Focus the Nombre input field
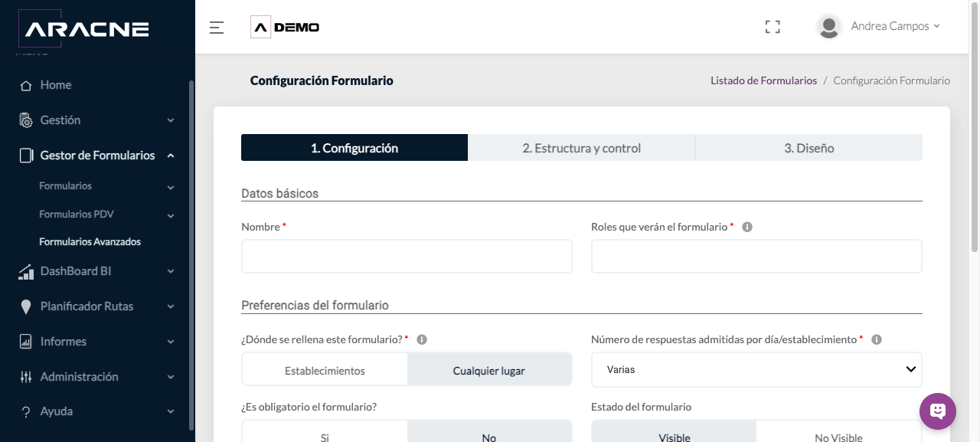 click(x=407, y=257)
